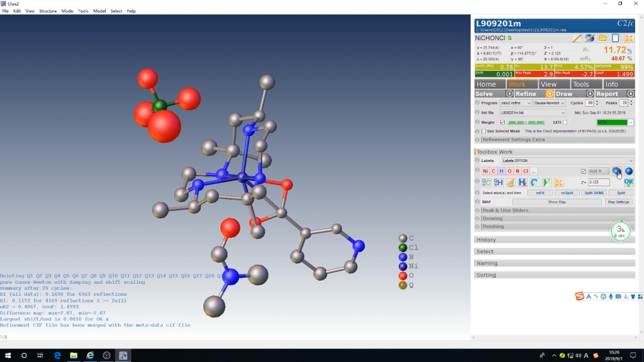Viewport: 644px width, 362px height.
Task: Click the isotropic blue sphere icon
Action: 629,171
